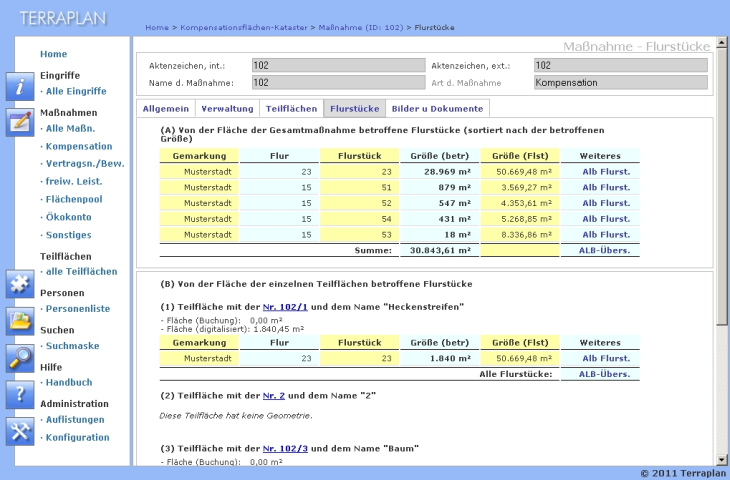Click Kompensationsflächen-Kataster breadcrumb link

point(243,27)
